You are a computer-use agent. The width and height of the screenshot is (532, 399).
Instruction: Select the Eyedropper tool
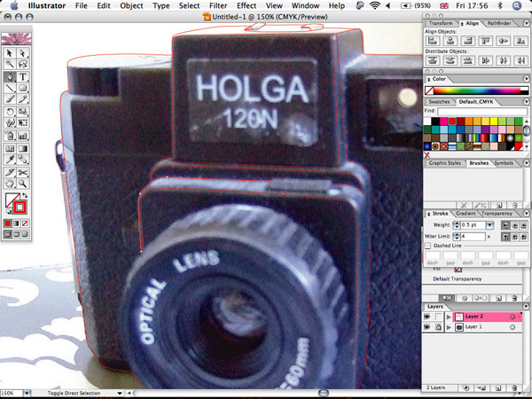10,160
